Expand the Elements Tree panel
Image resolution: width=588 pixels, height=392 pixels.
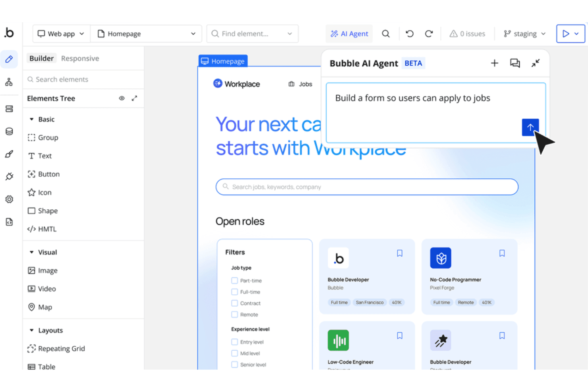(x=135, y=98)
